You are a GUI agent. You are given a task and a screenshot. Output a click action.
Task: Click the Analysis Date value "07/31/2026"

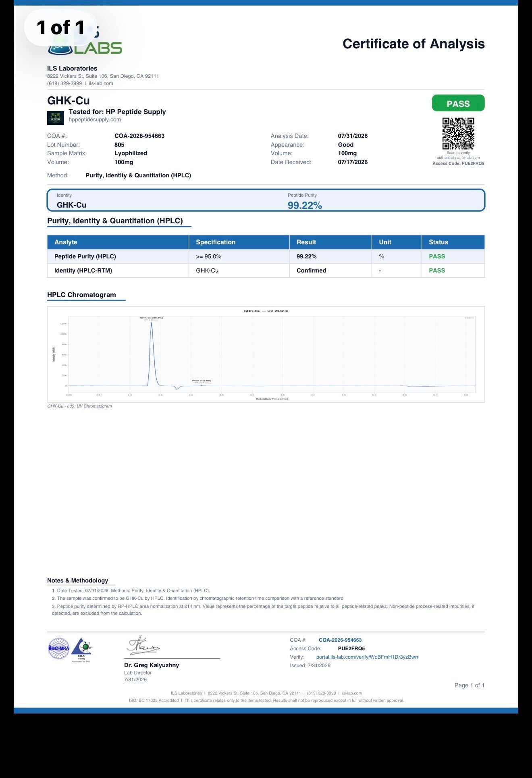(x=353, y=136)
